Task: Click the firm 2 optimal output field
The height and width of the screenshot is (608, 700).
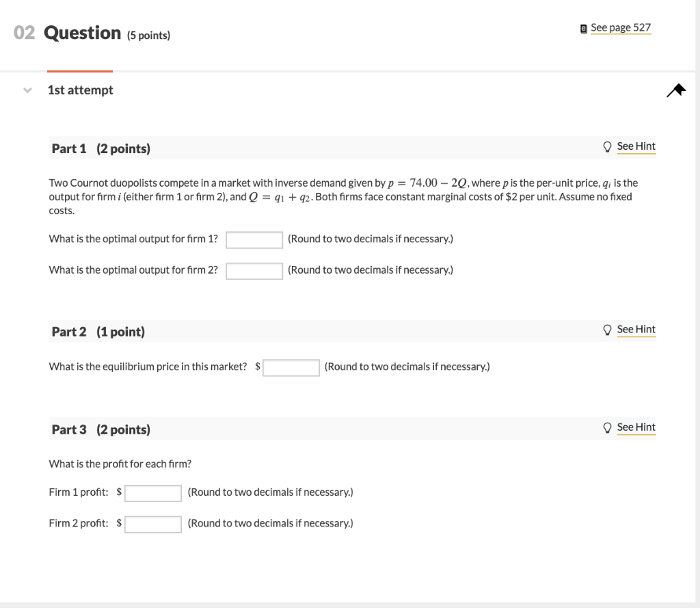Action: pos(254,271)
